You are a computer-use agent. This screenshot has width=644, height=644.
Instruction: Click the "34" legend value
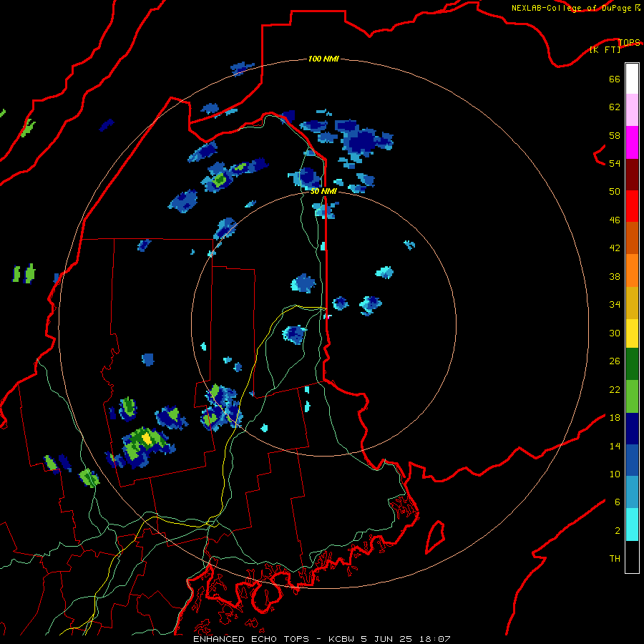click(x=615, y=305)
